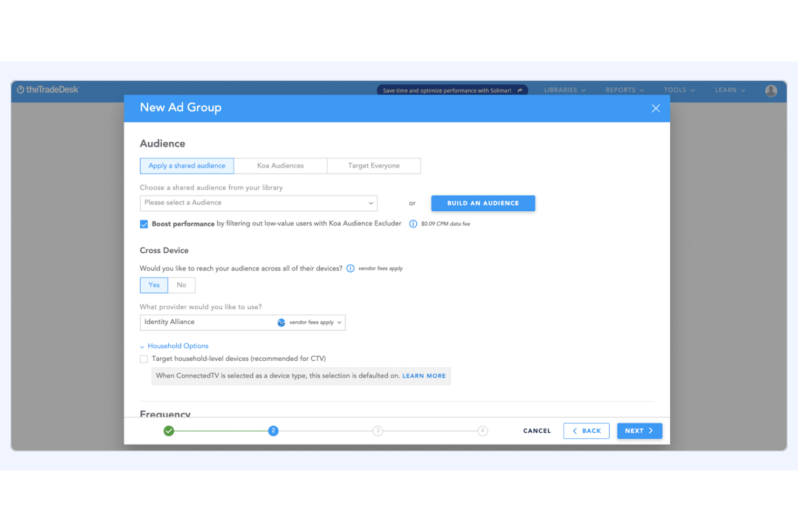
Task: Open the Tools menu
Action: [679, 90]
